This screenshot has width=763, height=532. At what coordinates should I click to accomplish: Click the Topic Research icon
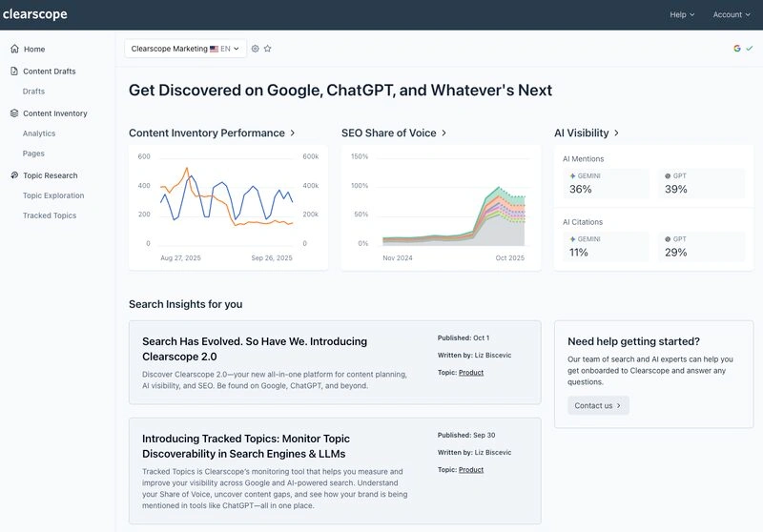(14, 175)
